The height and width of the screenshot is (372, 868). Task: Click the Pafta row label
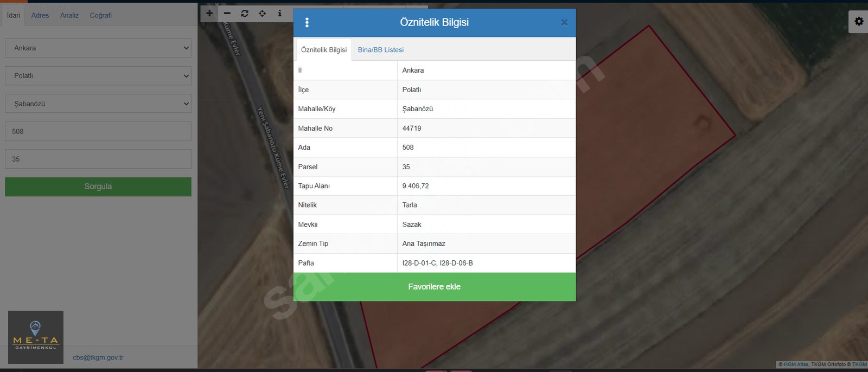306,263
